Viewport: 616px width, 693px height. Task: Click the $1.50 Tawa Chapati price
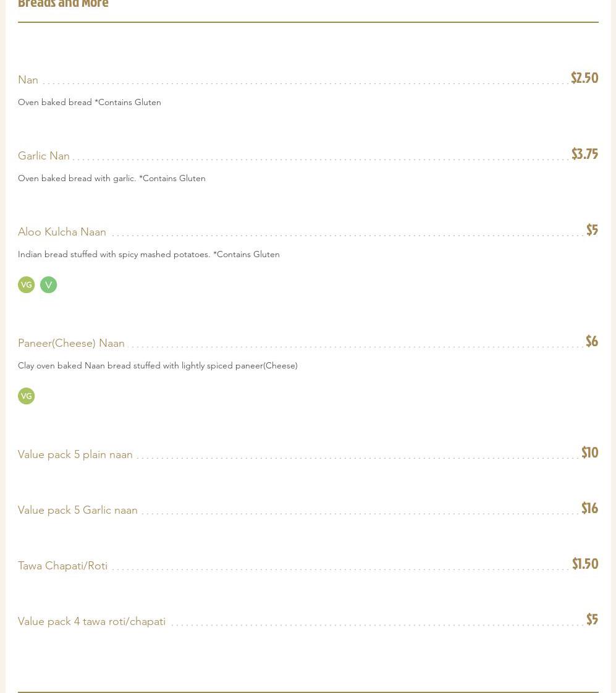(584, 564)
